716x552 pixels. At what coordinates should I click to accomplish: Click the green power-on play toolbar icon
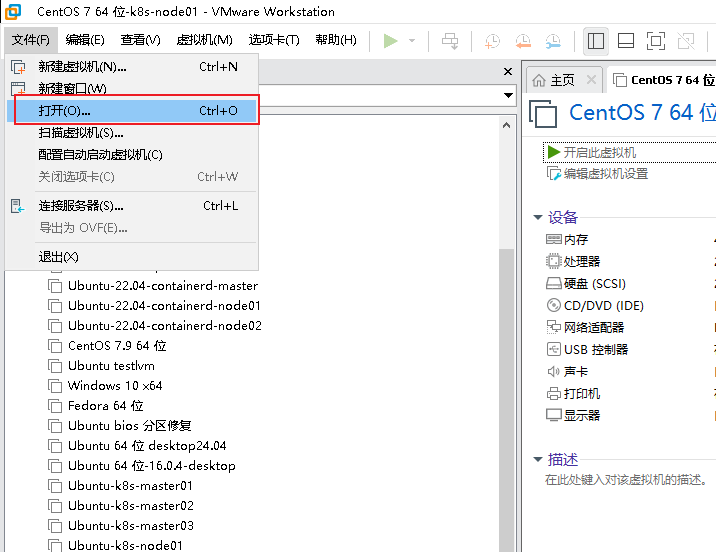(390, 41)
